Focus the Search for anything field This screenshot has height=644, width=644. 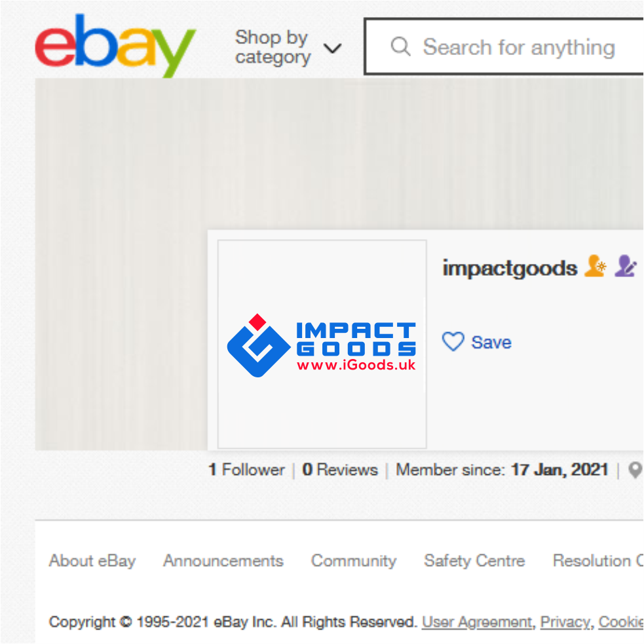pyautogui.click(x=504, y=47)
